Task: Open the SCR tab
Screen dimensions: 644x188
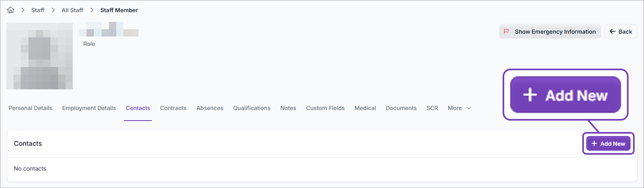Action: [x=432, y=108]
